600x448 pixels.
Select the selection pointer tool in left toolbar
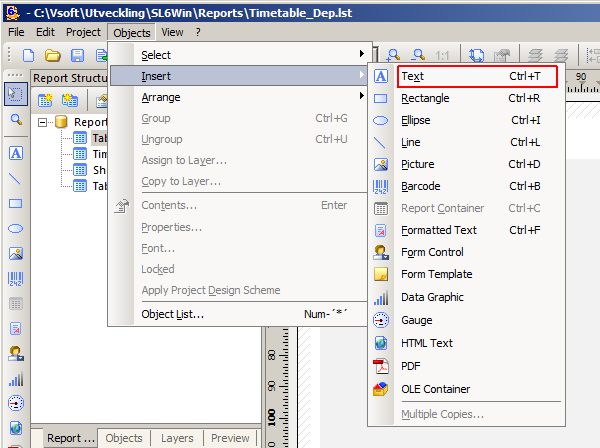(x=16, y=94)
